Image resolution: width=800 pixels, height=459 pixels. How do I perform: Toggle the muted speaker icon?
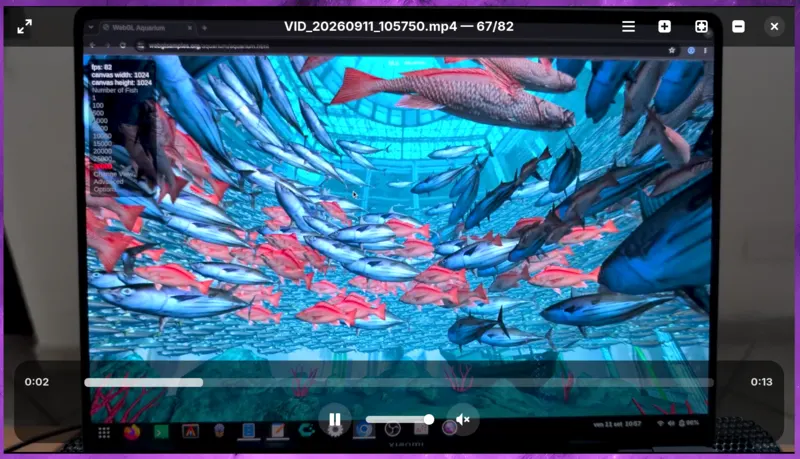(x=463, y=420)
